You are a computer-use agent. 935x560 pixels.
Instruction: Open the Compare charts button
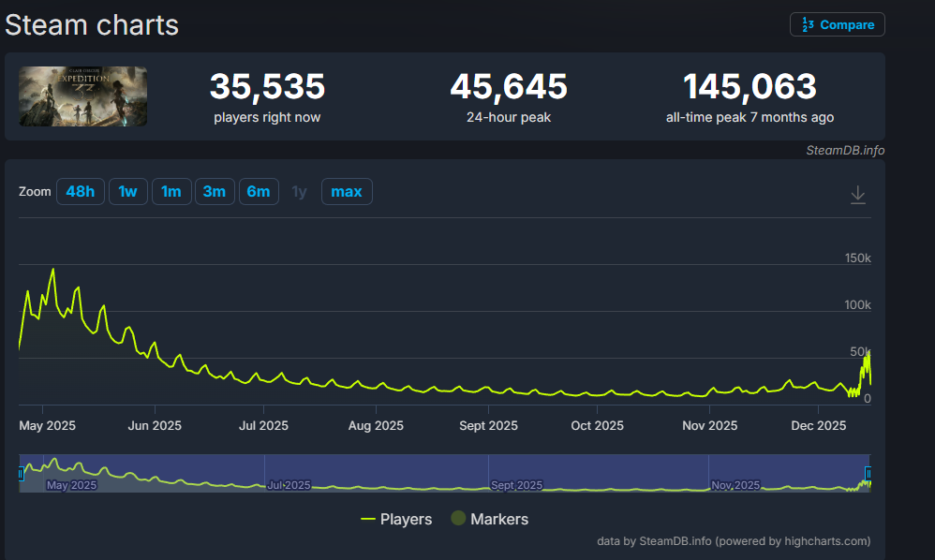coord(838,24)
